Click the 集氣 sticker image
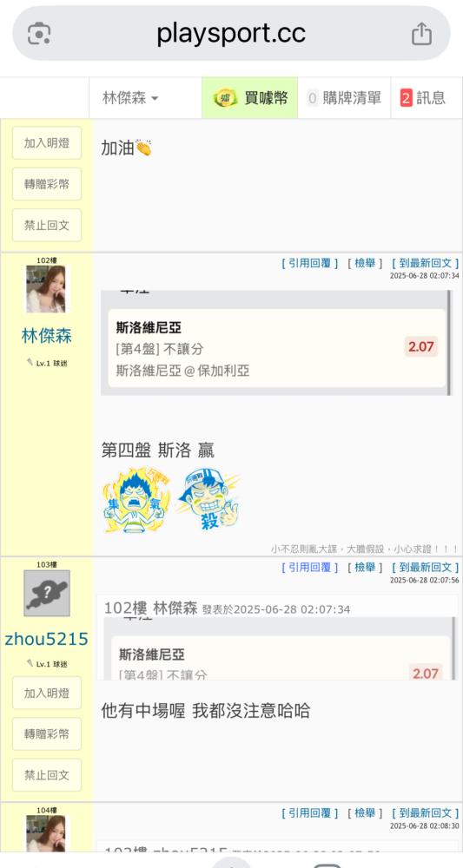The height and width of the screenshot is (868, 463). [x=136, y=500]
